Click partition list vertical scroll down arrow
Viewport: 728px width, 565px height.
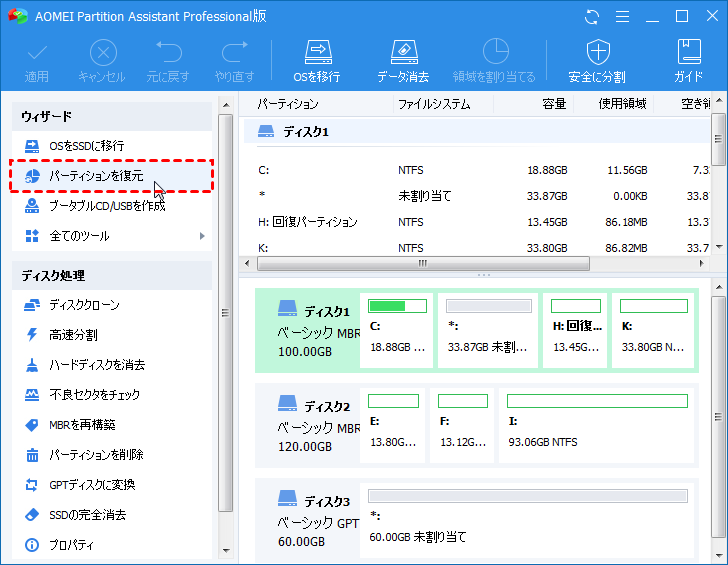pyautogui.click(x=719, y=247)
